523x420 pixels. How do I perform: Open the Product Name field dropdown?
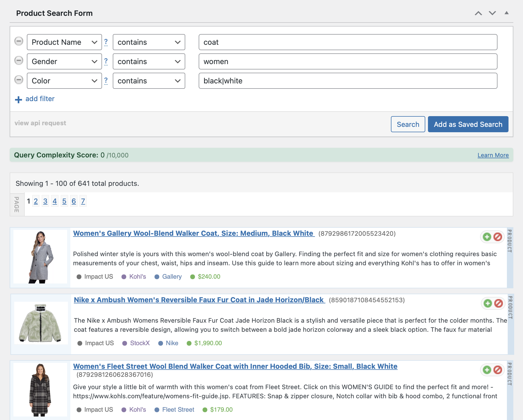coord(64,42)
